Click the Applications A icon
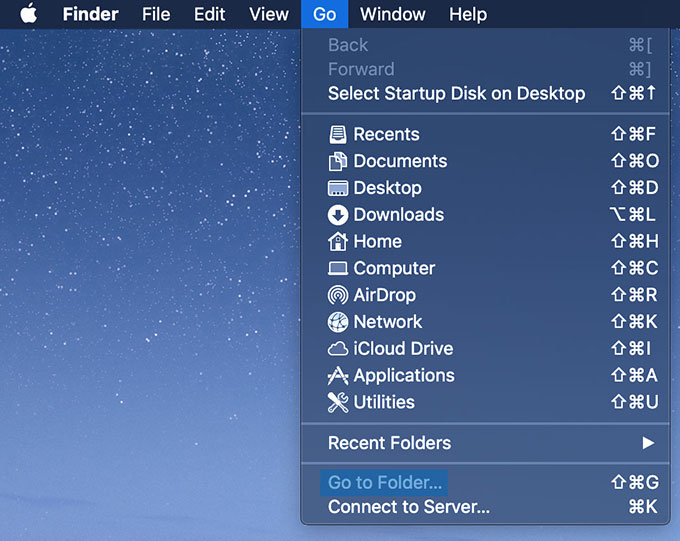The height and width of the screenshot is (541, 680). pos(337,376)
